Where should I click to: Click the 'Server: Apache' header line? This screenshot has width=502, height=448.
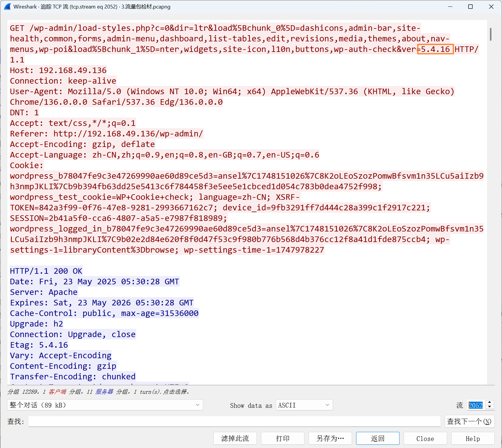[44, 292]
